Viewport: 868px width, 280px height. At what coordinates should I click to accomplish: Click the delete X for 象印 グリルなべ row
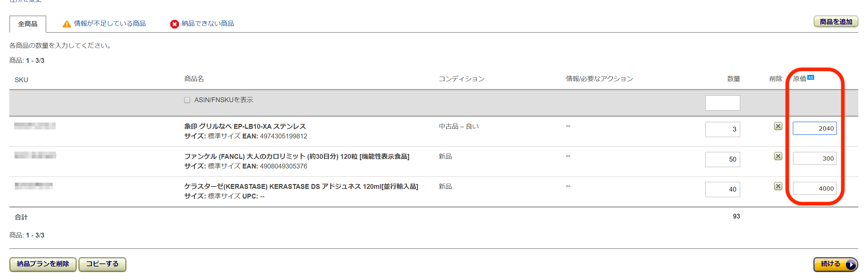click(778, 126)
